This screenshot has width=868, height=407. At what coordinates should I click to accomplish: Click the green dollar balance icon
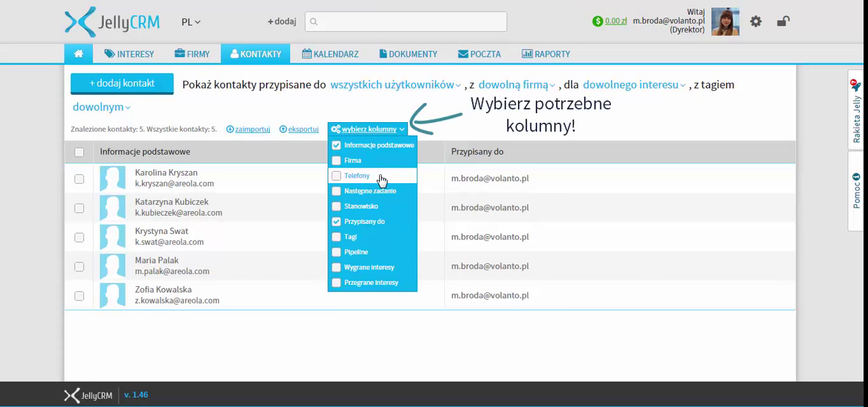tap(597, 21)
